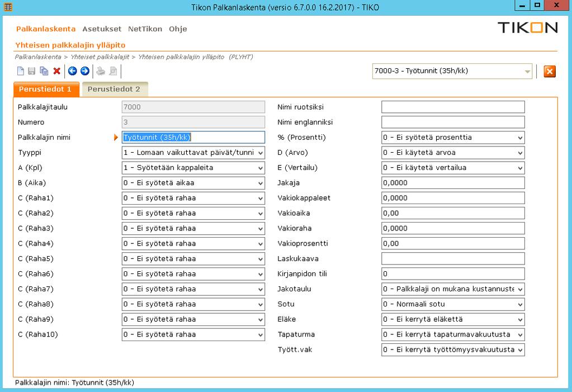Click the red X delete toolbar icon

pyautogui.click(x=56, y=71)
